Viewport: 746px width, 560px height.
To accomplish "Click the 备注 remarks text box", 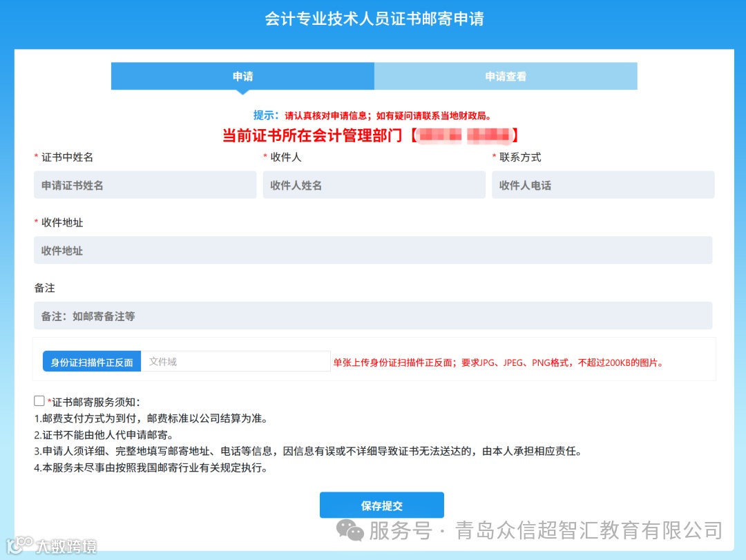I will [373, 316].
